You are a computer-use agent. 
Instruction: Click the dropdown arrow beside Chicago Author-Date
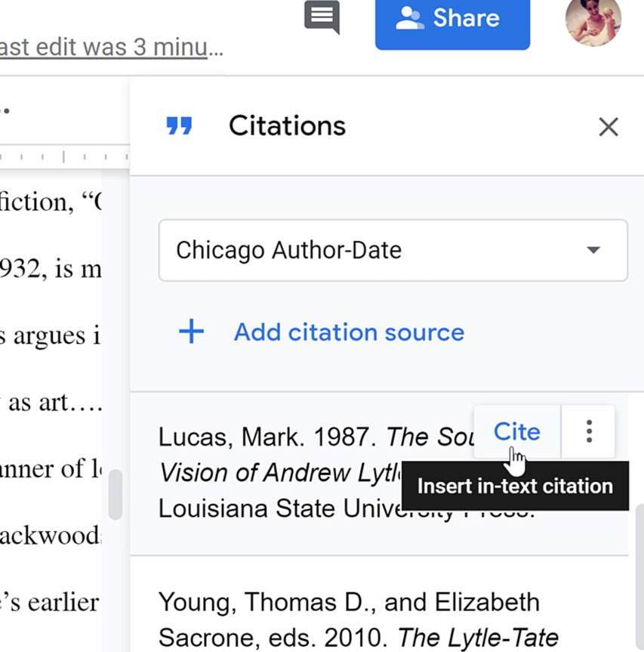pyautogui.click(x=593, y=250)
